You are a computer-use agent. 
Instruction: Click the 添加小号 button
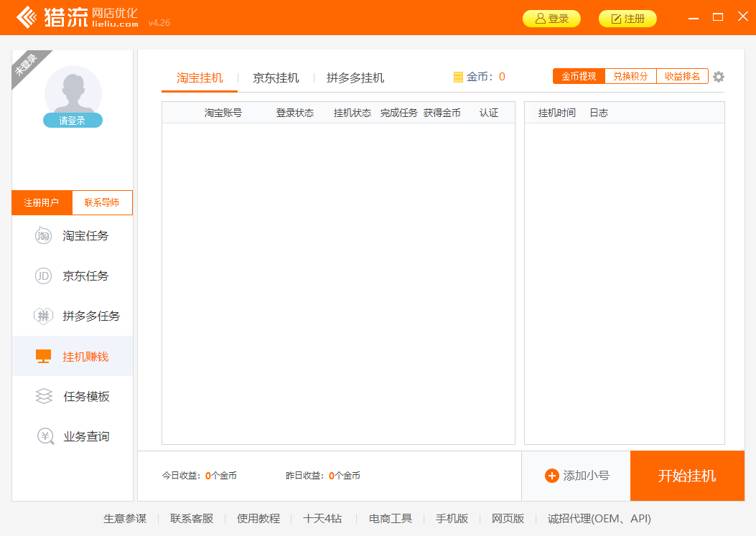tap(577, 476)
